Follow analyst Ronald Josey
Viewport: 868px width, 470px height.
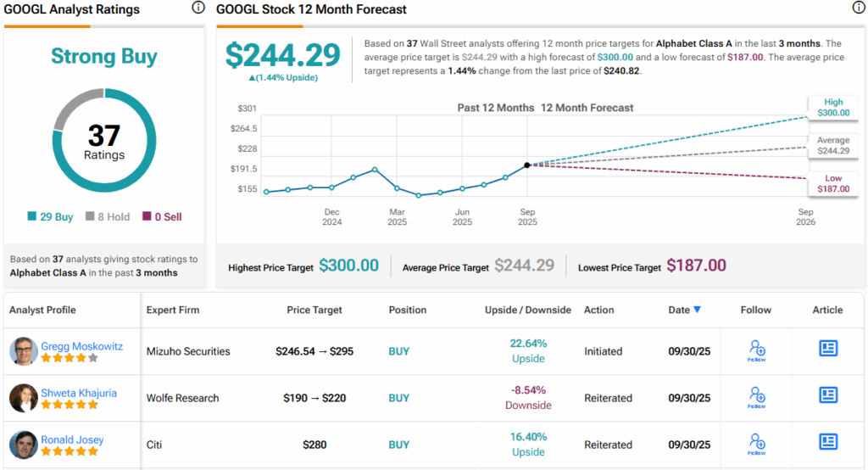point(757,443)
